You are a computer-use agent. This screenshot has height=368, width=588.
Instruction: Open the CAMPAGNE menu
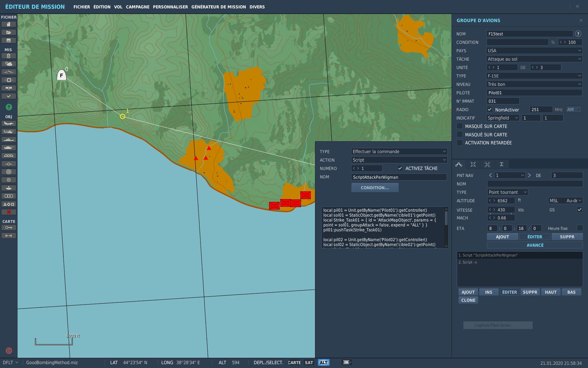pos(138,7)
